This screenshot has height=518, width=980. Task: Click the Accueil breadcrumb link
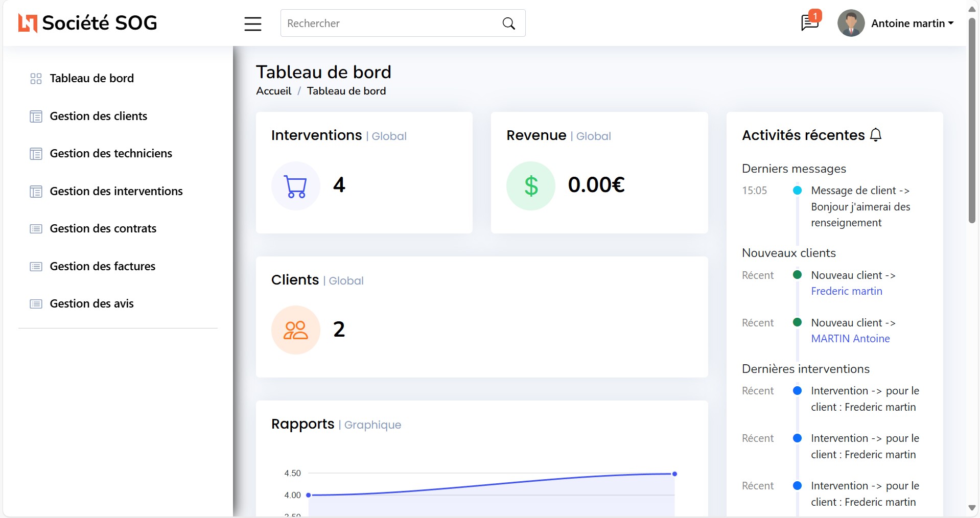pyautogui.click(x=273, y=91)
